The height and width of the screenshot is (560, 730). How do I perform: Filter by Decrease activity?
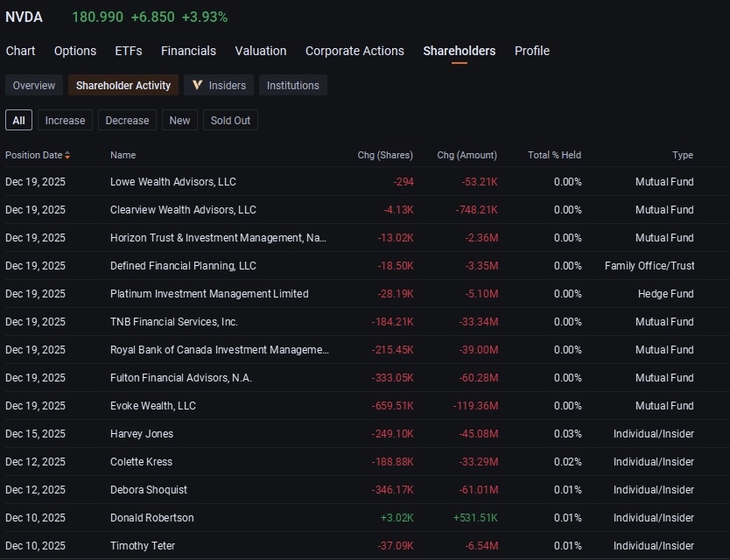tap(127, 120)
